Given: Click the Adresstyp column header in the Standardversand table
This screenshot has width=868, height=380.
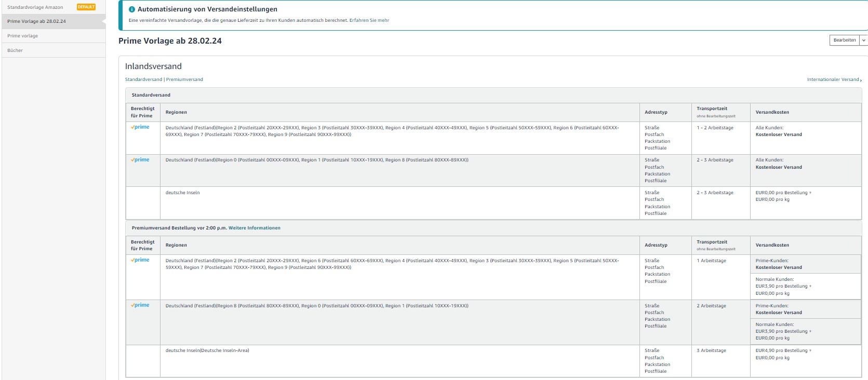Looking at the screenshot, I should 665,112.
